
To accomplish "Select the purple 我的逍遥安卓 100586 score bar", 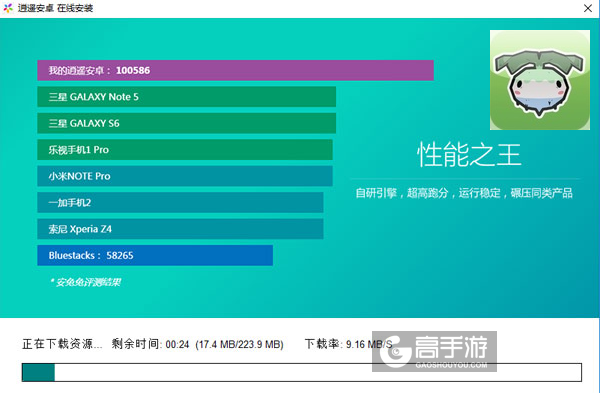I will 235,70.
